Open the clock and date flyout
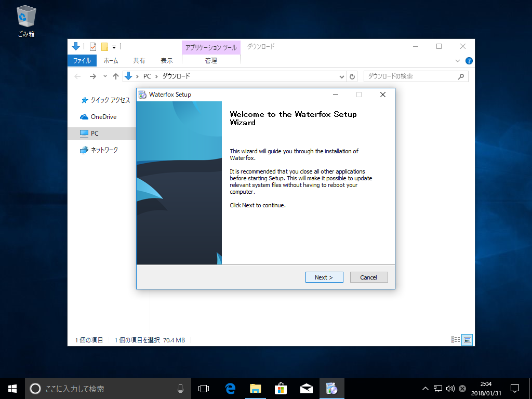 click(486, 389)
